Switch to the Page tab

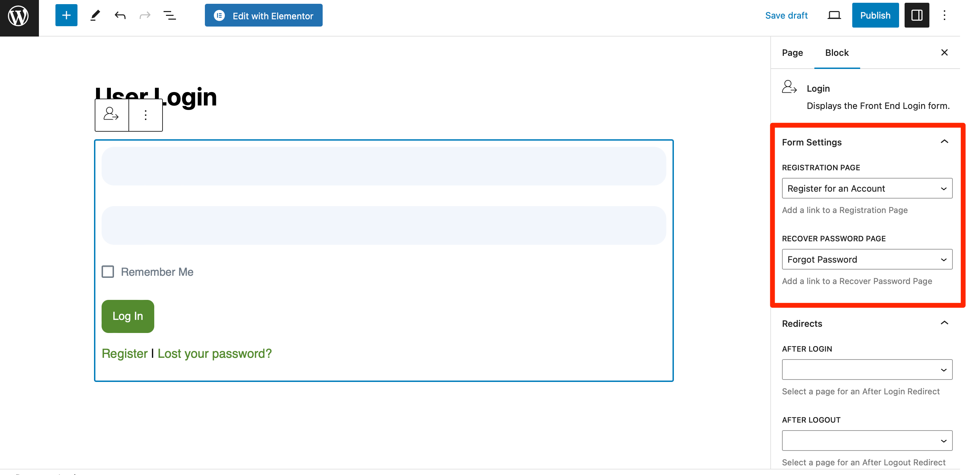[x=792, y=53]
